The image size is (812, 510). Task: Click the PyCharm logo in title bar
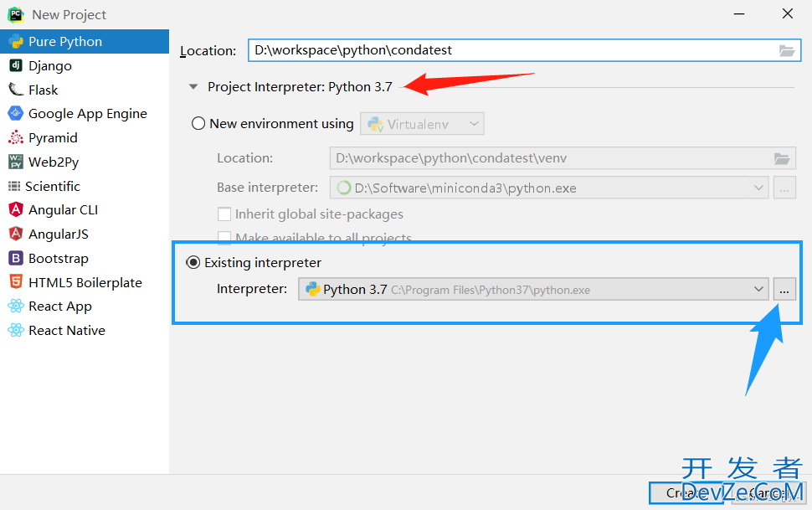click(x=16, y=14)
